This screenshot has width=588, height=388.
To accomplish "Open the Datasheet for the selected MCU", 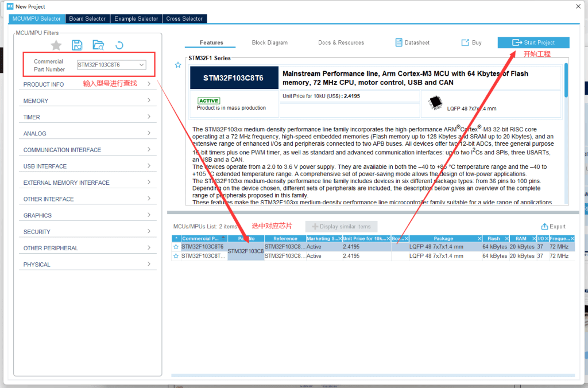I will click(x=412, y=42).
